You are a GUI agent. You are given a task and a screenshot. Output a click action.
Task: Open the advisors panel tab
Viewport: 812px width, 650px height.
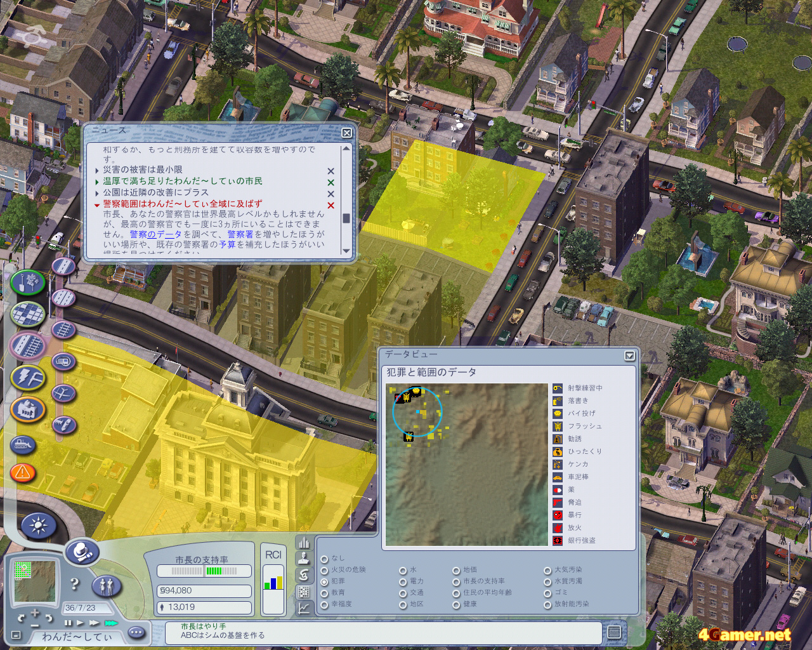point(304,559)
